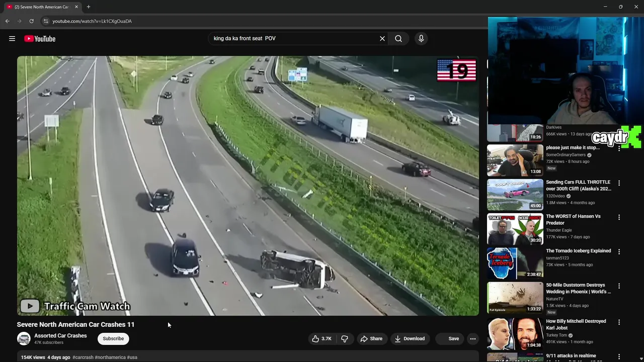Open 'Sending Cars FULL THROTTLE' thumbnail
The height and width of the screenshot is (362, 644).
pyautogui.click(x=515, y=195)
